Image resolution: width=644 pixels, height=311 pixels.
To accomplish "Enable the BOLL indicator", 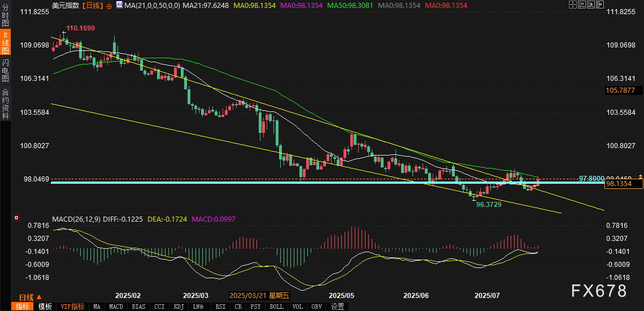I will click(x=276, y=306).
